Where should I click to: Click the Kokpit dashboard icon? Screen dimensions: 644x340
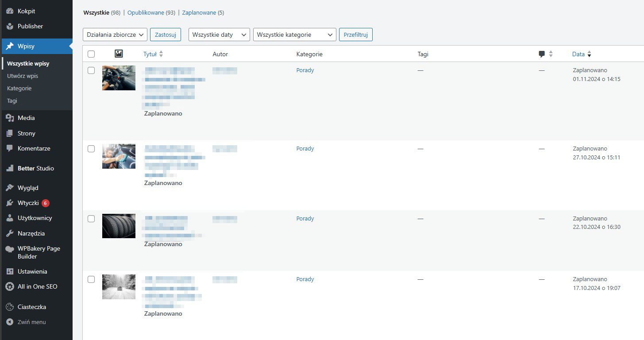point(10,11)
